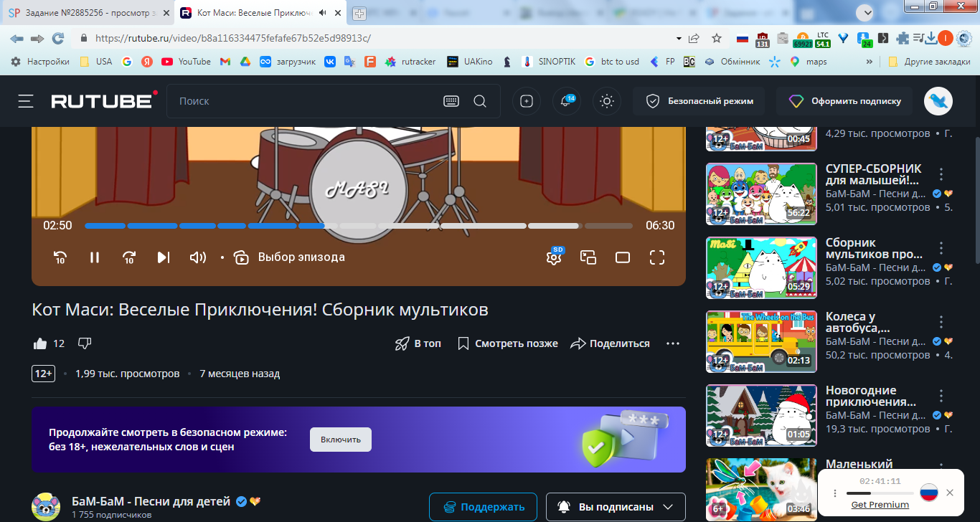Rewind video 10 seconds
The height and width of the screenshot is (522, 980).
pos(60,257)
